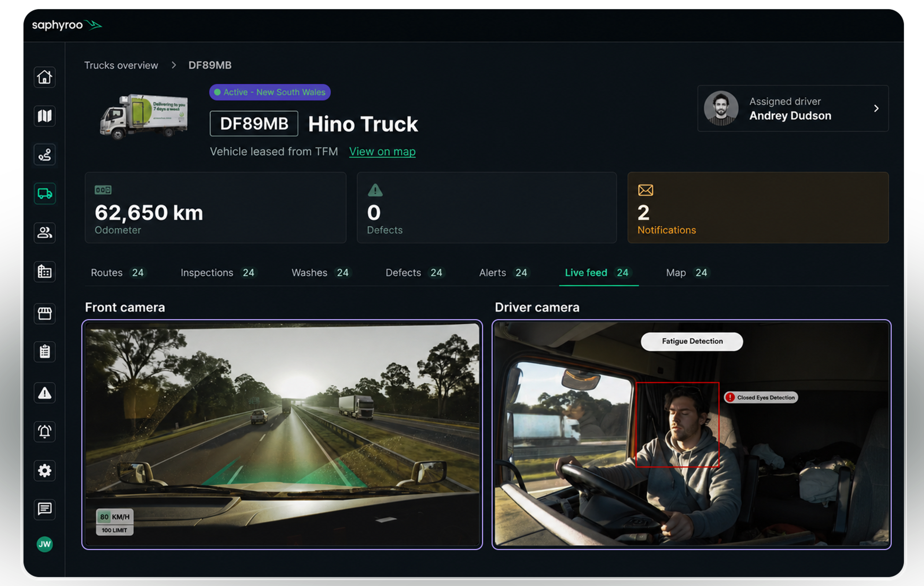Click the Notifications envelope icon
This screenshot has width=924, height=586.
click(645, 190)
